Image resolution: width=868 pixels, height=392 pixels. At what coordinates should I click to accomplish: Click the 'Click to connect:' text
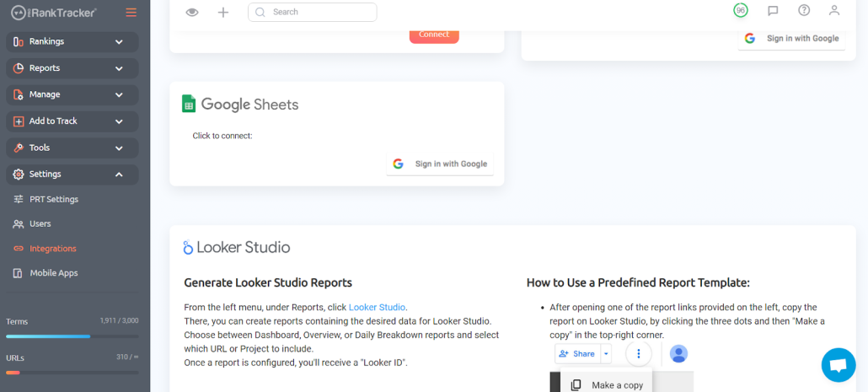click(x=222, y=136)
